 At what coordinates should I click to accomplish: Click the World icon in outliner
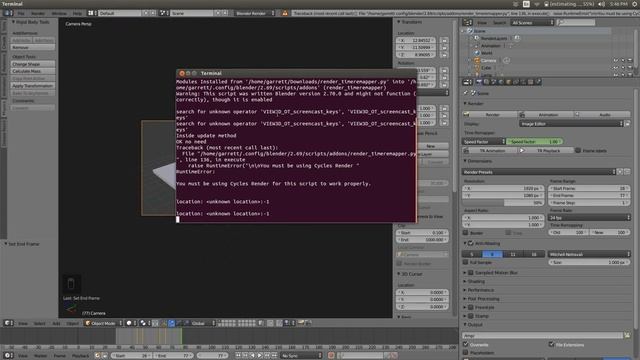477,53
